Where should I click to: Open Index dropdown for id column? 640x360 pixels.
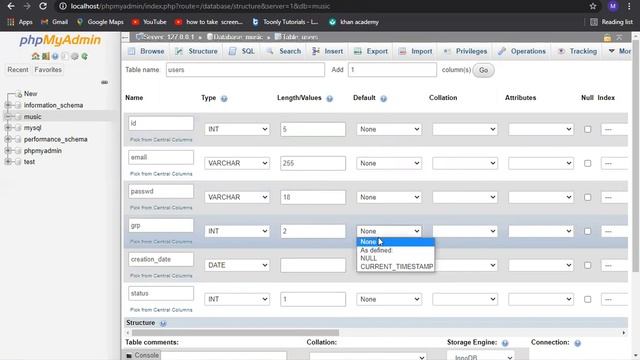614,129
